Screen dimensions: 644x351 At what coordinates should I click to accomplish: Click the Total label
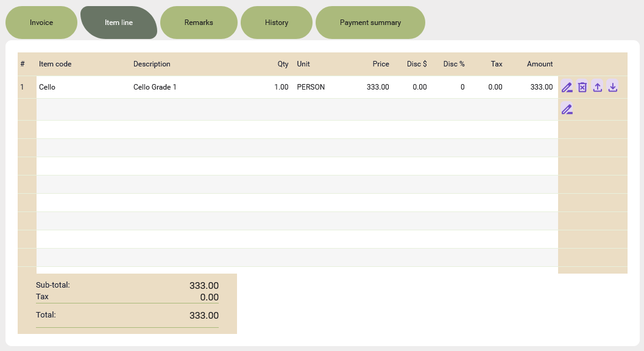pos(46,315)
